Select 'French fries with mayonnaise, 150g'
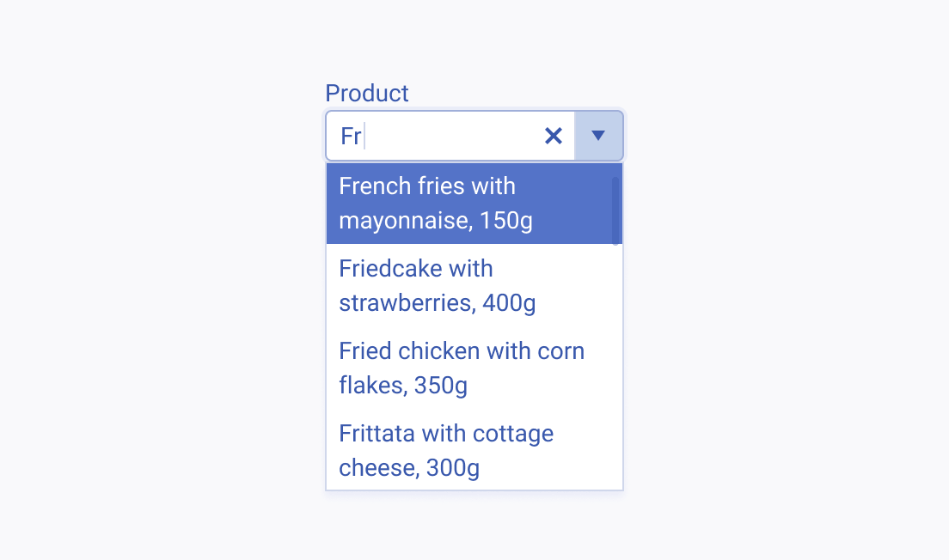 coord(473,203)
